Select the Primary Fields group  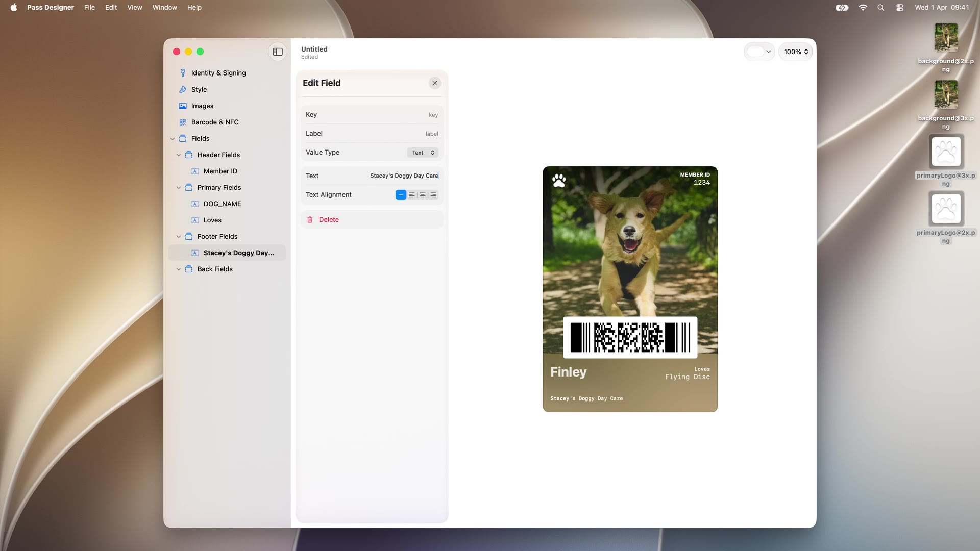tap(227, 187)
